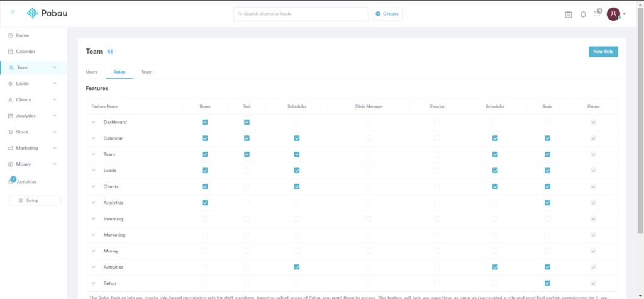644x299 pixels.
Task: Switch to the Users tab
Action: 92,72
